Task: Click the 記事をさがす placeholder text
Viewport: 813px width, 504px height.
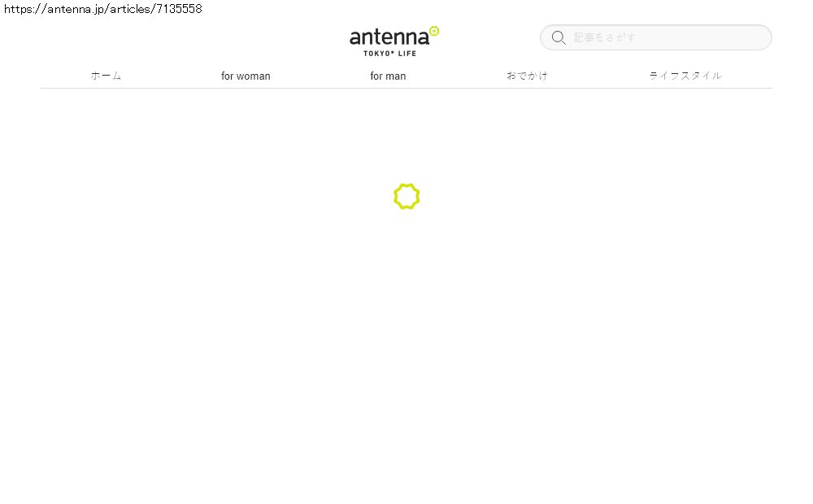Action: click(x=604, y=38)
